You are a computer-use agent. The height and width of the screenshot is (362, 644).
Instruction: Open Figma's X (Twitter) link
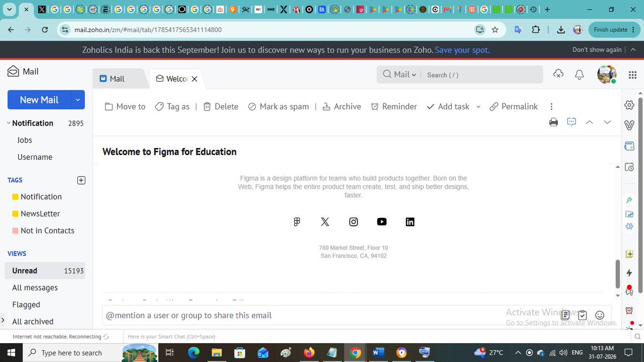[325, 221]
